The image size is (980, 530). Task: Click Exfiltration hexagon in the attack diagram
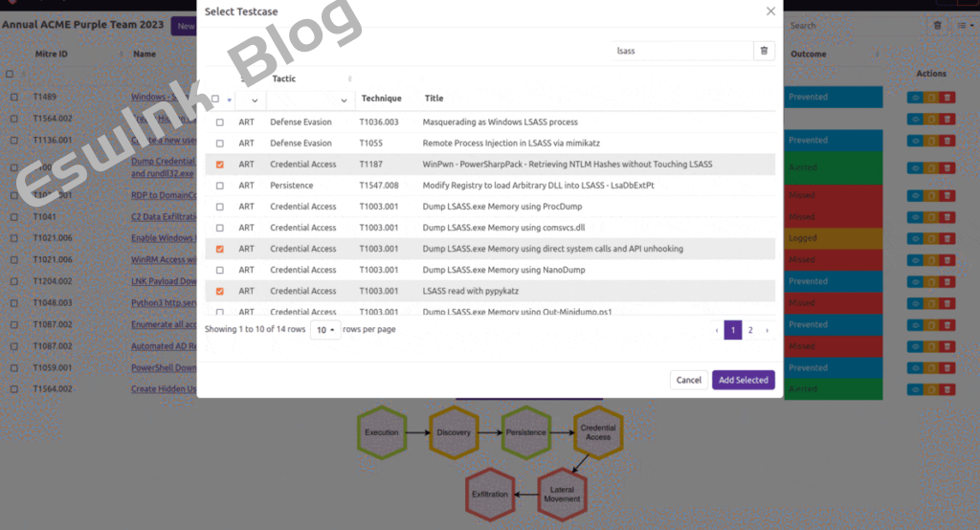point(489,494)
